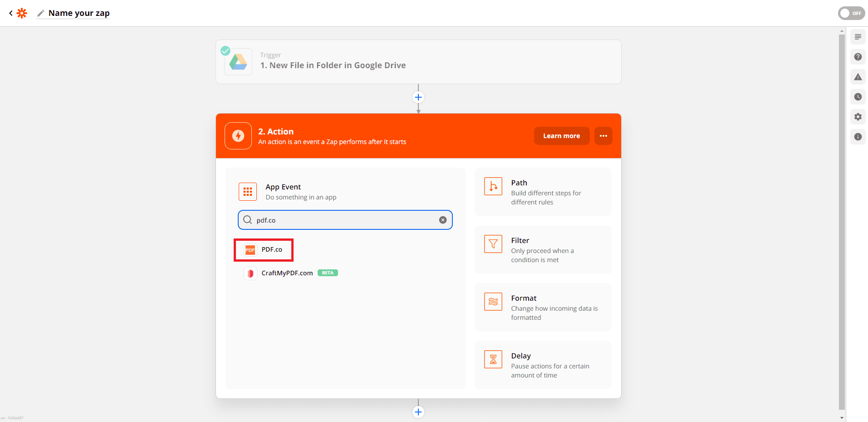Viewport: 868px width, 422px height.
Task: View Zap details via the info icon
Action: coord(858,137)
